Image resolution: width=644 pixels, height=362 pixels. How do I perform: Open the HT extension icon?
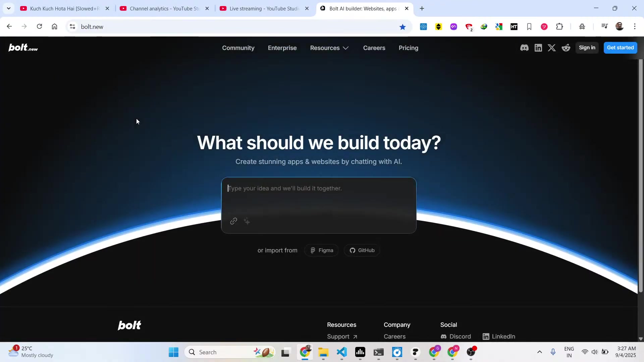514,26
